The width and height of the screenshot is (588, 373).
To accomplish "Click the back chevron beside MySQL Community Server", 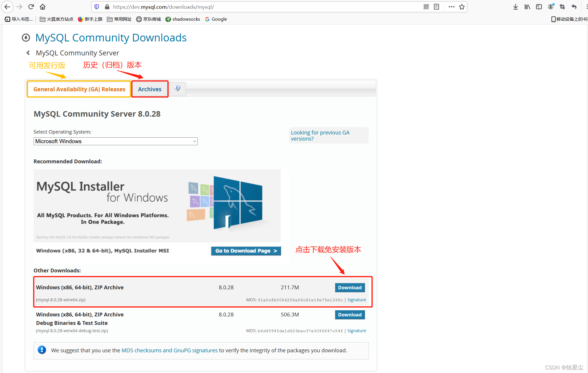I will [28, 53].
